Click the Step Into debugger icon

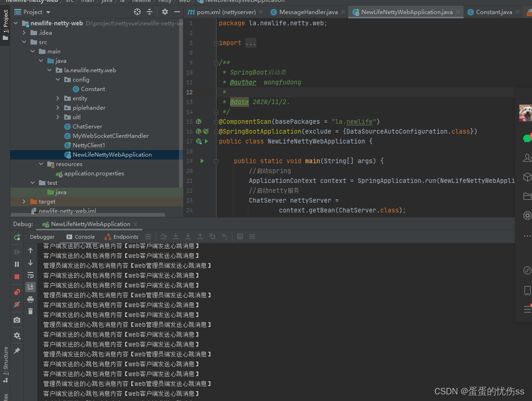(176, 236)
